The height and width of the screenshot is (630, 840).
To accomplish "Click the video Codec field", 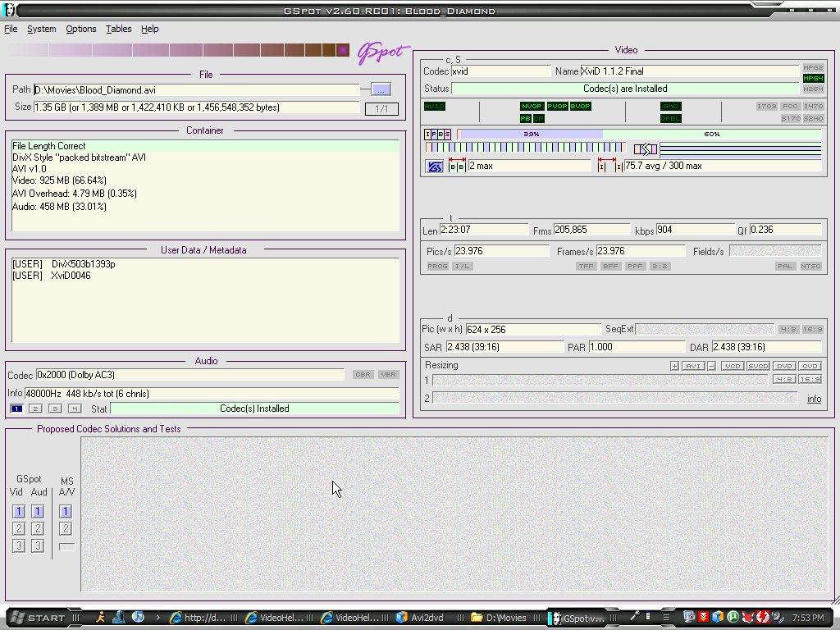I will coord(501,71).
